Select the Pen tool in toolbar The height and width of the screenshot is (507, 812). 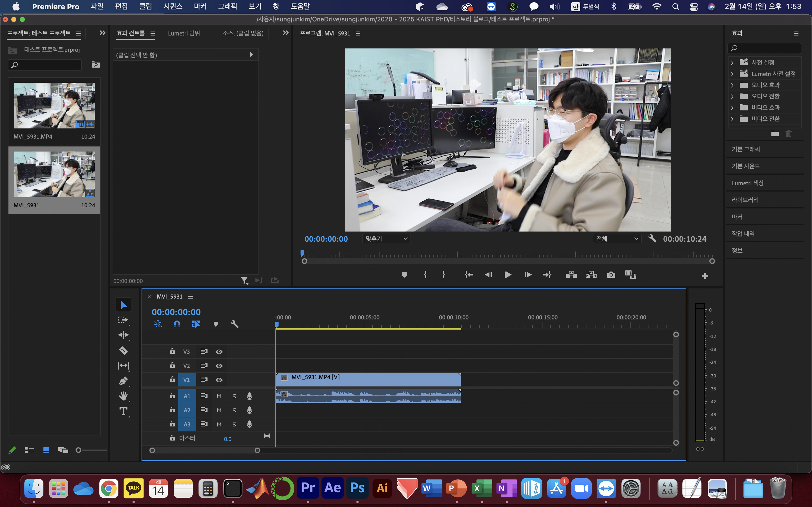[123, 381]
